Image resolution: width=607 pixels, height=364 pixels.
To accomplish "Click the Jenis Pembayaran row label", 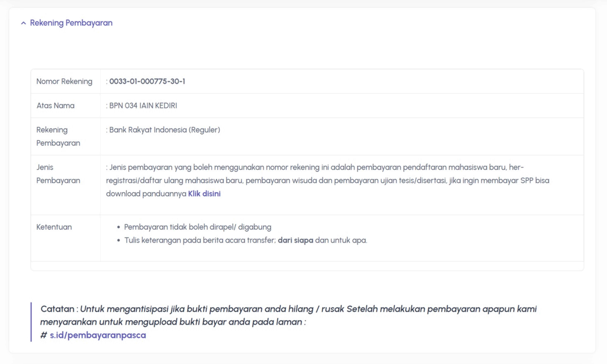I will (58, 174).
